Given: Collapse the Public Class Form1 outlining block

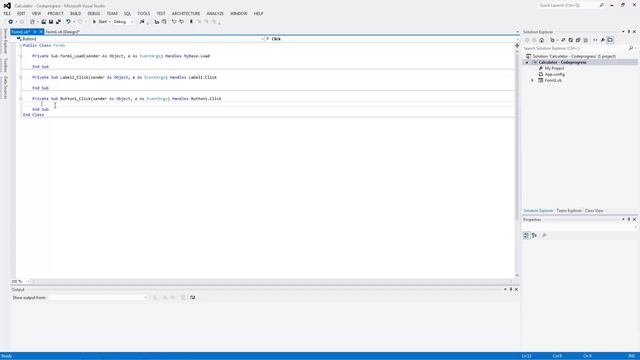Looking at the screenshot, I should tap(20, 45).
